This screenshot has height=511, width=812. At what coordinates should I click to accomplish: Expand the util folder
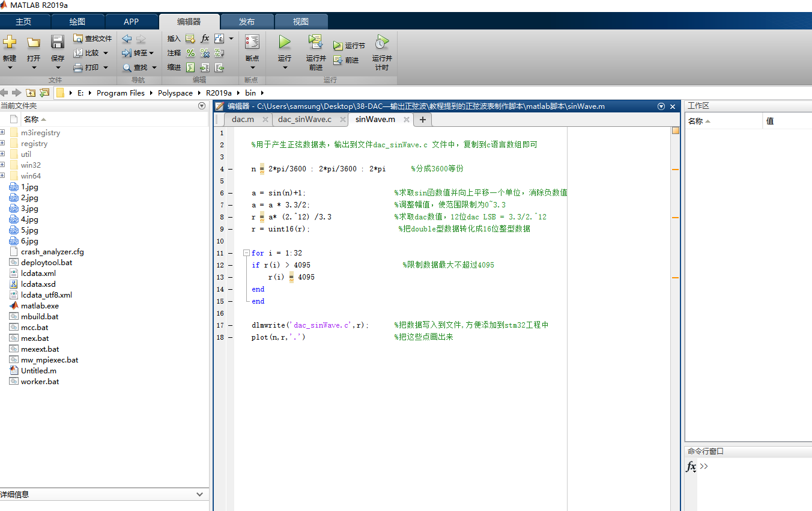point(2,155)
